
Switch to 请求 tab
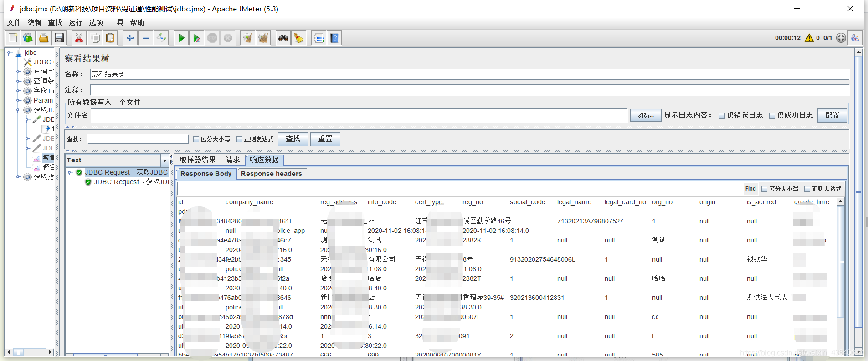click(233, 160)
